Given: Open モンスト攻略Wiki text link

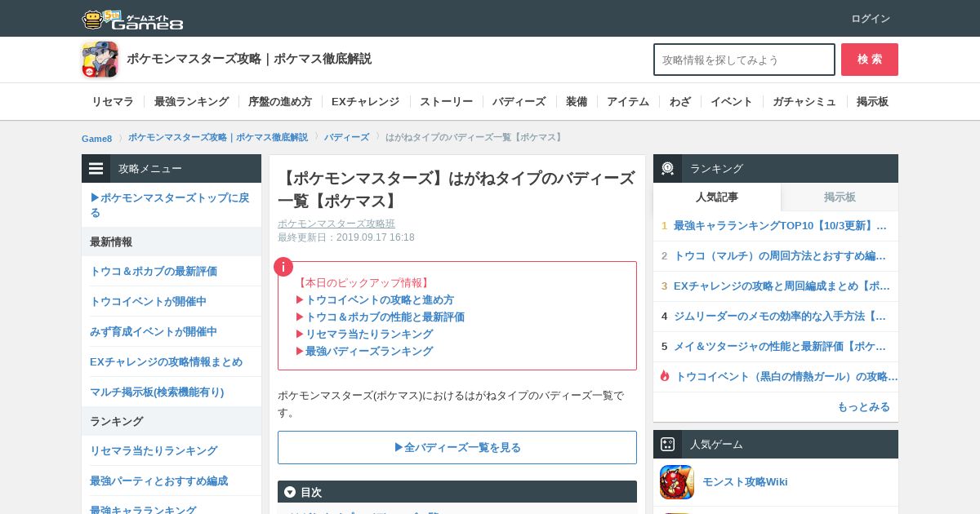Looking at the screenshot, I should [x=745, y=481].
